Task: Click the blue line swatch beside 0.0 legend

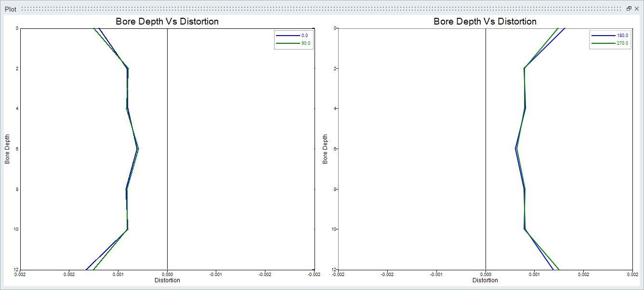Action: (288, 36)
